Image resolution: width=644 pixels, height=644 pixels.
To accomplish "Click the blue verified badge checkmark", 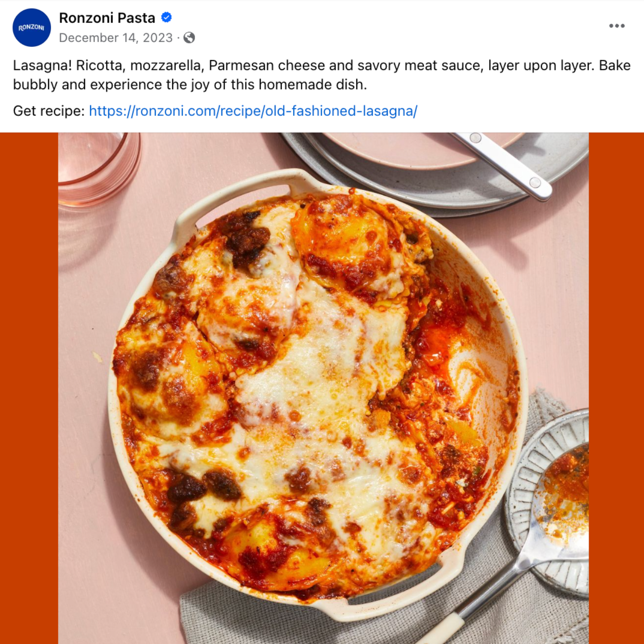I will [167, 18].
